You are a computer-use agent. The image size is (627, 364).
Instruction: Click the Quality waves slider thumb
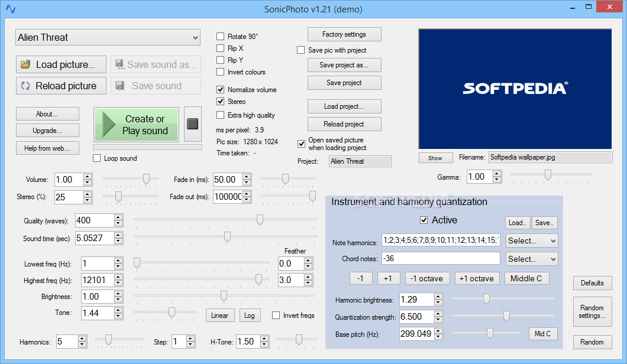260,220
